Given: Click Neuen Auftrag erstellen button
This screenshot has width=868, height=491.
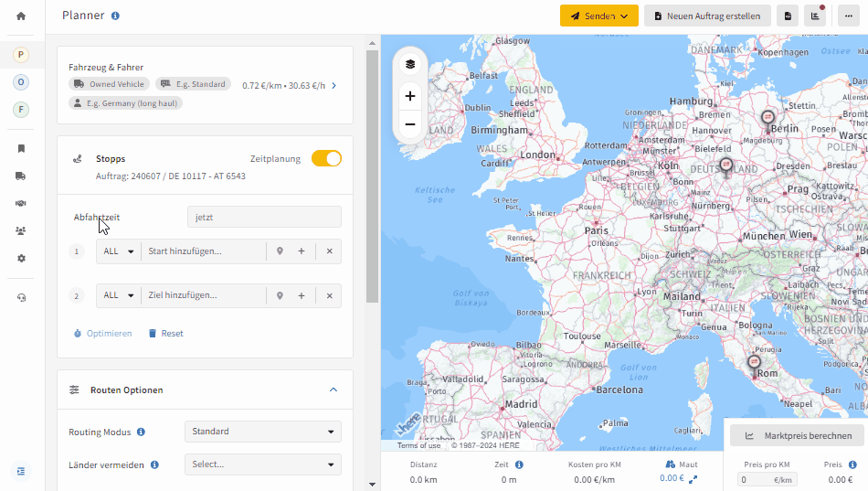Looking at the screenshot, I should [x=707, y=16].
